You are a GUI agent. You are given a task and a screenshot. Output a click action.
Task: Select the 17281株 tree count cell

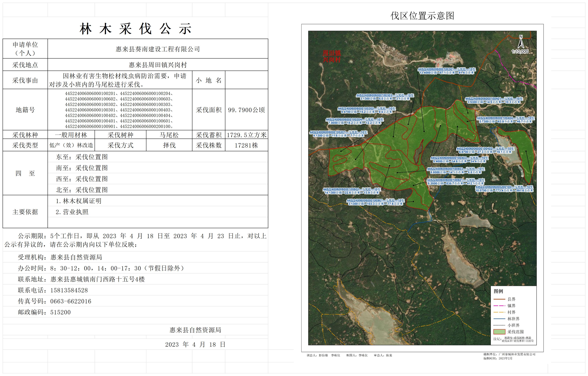(246, 145)
